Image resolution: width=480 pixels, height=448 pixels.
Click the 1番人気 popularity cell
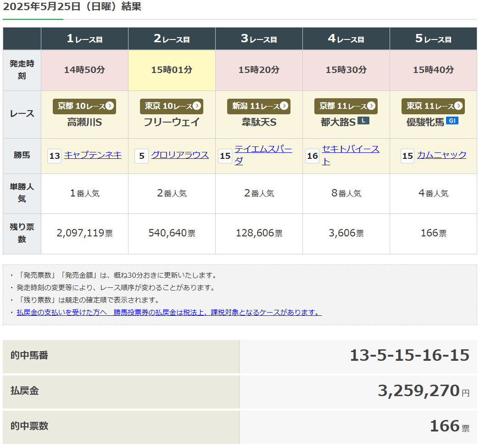coord(84,194)
